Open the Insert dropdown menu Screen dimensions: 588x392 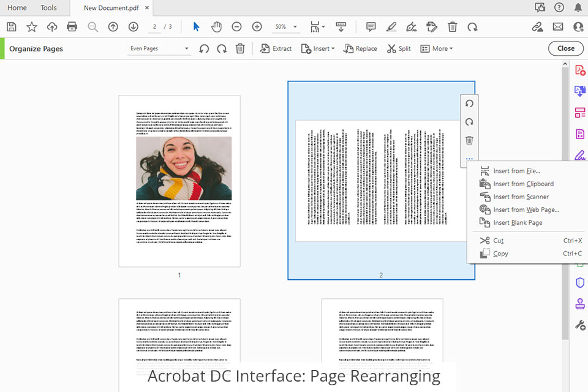coord(318,48)
